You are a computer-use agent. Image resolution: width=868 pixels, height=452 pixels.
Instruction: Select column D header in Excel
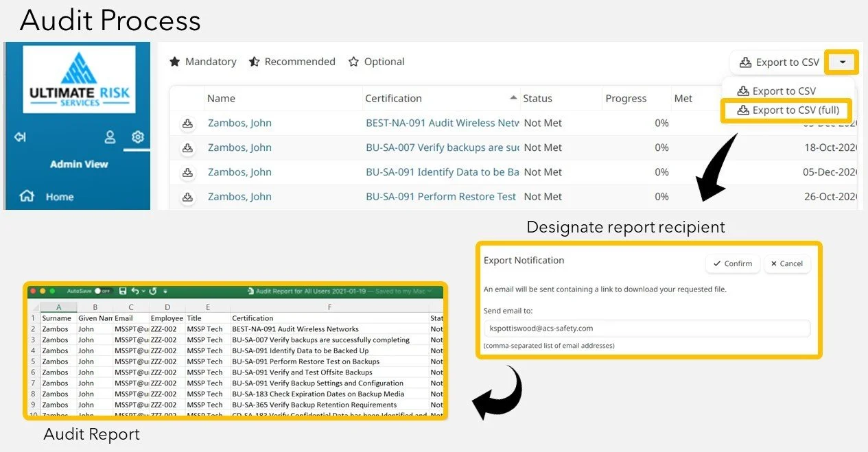167,308
